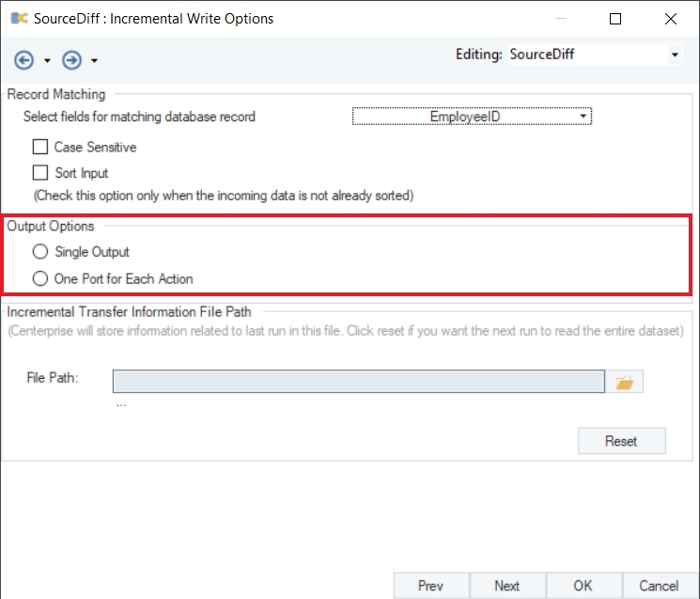Close the Incremental Write Options dialog
700x599 pixels.
(x=670, y=18)
